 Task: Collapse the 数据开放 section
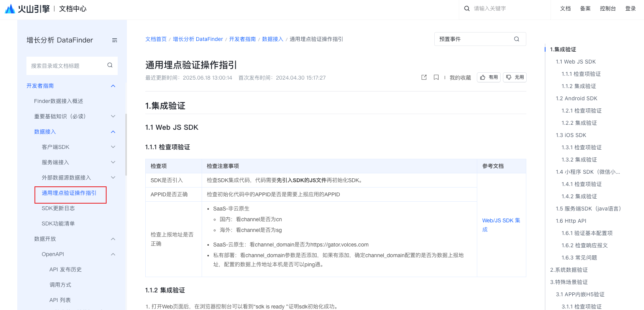coord(113,239)
